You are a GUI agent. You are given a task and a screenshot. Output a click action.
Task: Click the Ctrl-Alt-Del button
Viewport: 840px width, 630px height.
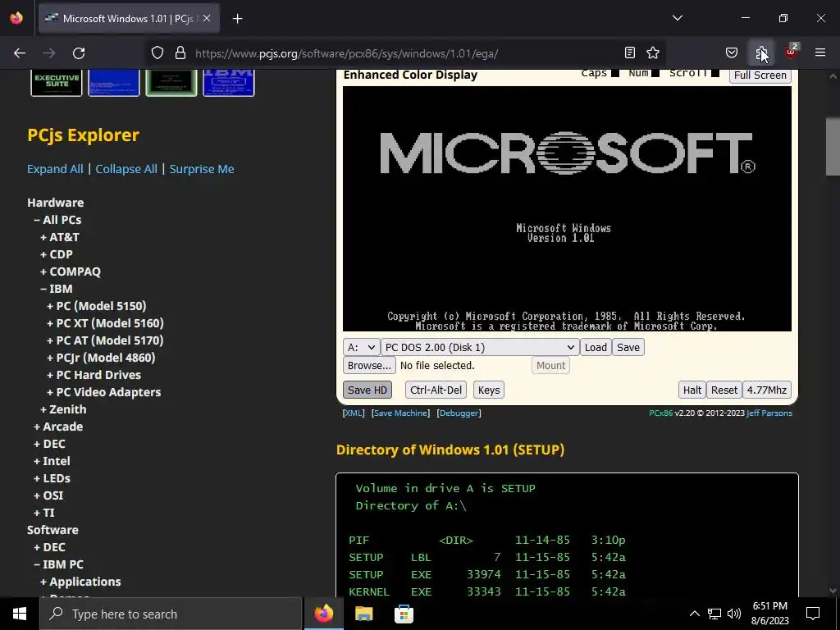[x=436, y=390]
